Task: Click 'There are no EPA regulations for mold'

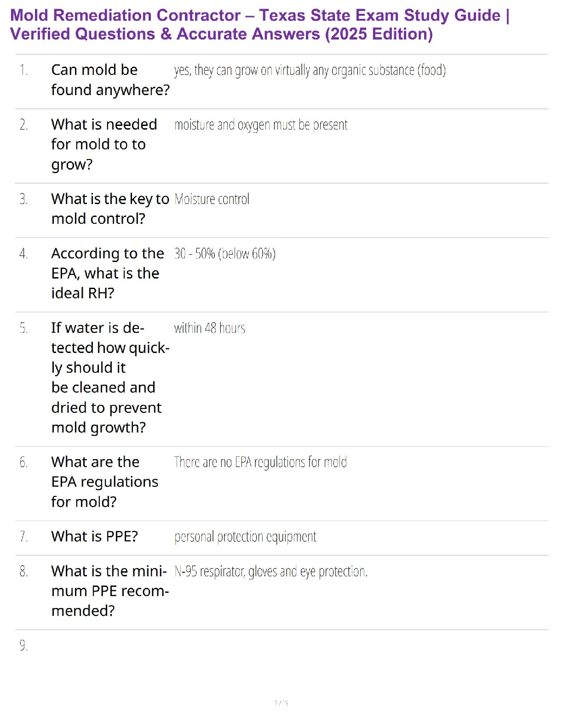Action: point(260,462)
